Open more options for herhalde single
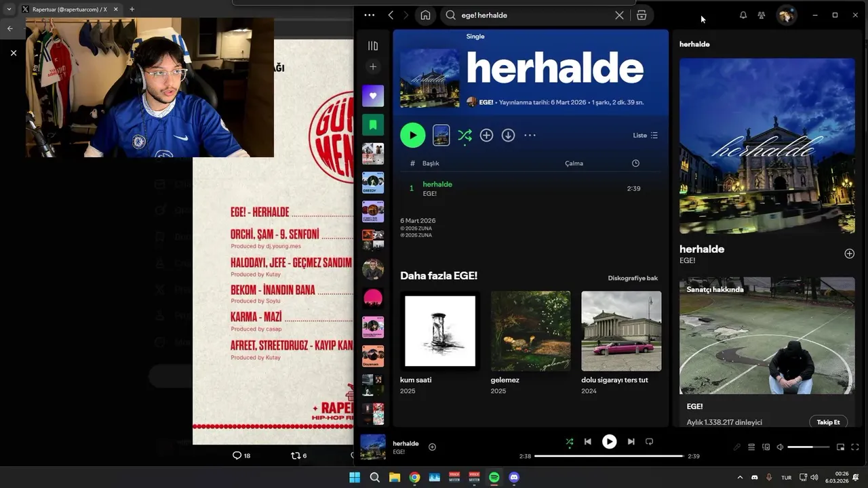 [x=530, y=135]
